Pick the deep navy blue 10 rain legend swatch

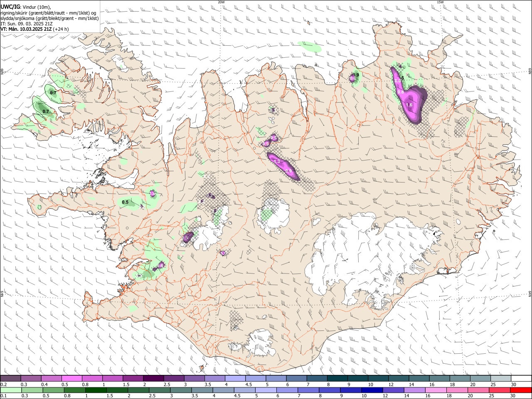point(372,390)
